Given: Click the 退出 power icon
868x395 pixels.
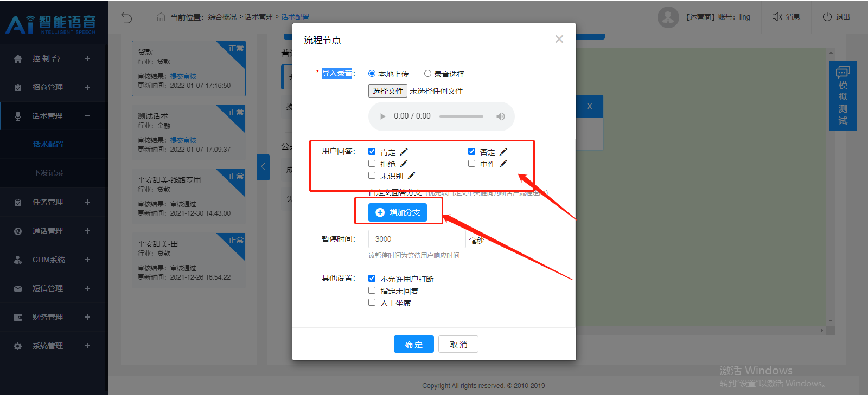Looking at the screenshot, I should click(x=827, y=17).
